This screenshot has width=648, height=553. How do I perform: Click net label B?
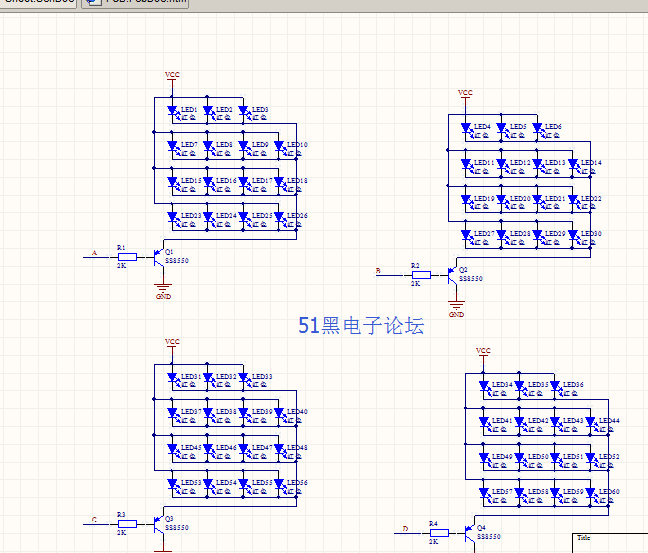tap(378, 271)
